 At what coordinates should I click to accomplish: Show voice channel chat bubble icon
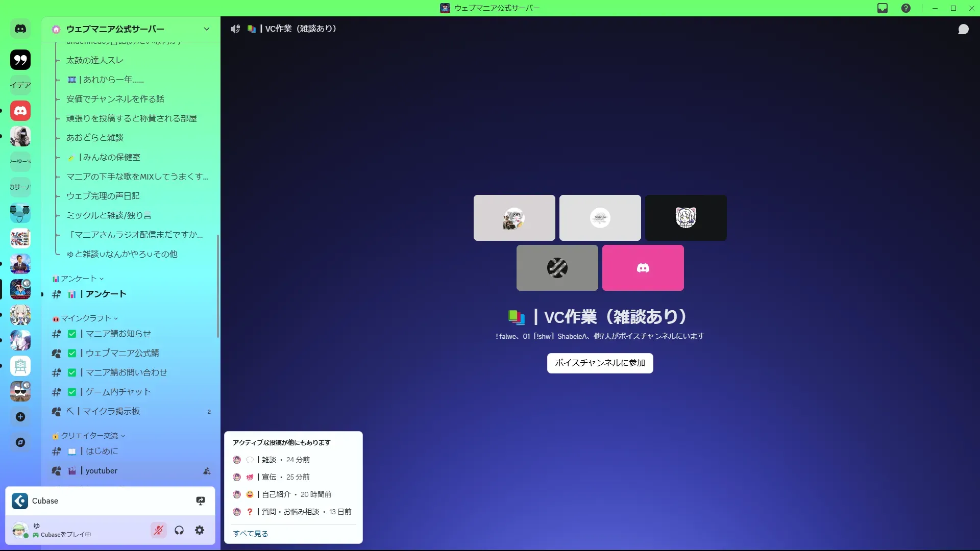pyautogui.click(x=963, y=29)
